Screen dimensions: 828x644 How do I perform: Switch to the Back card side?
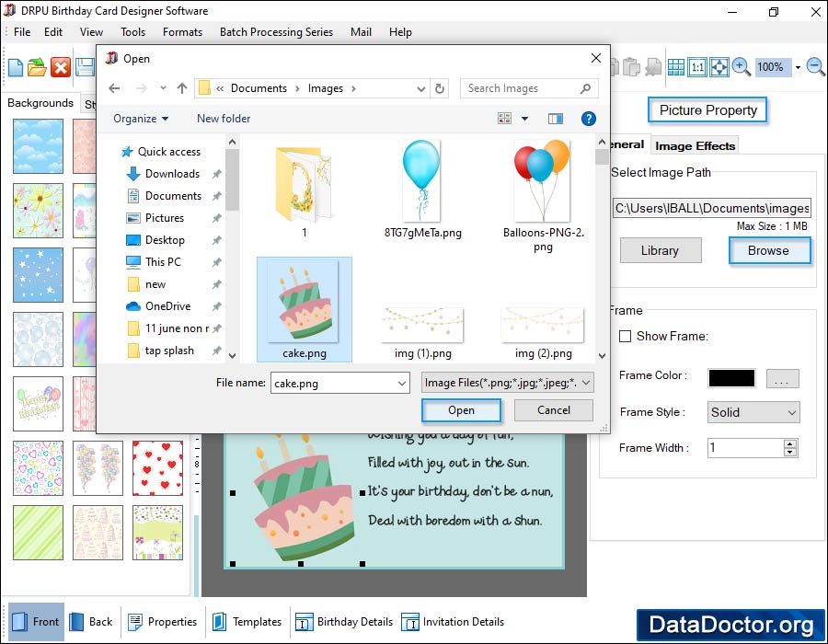(x=91, y=622)
